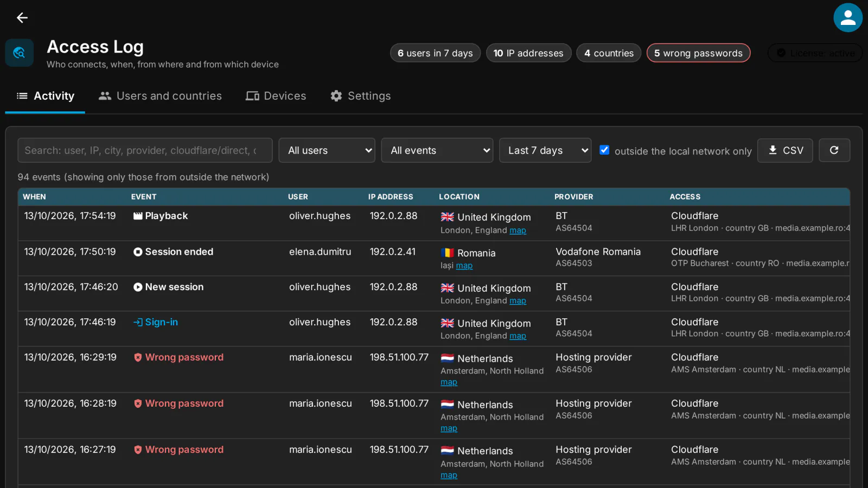
Task: Switch to the Devices tab
Action: point(276,96)
